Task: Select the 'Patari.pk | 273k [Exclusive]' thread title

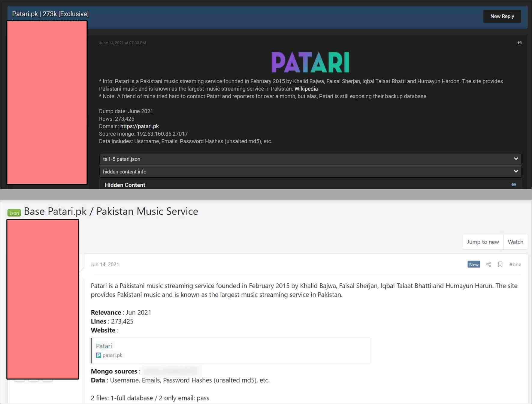Action: point(50,14)
